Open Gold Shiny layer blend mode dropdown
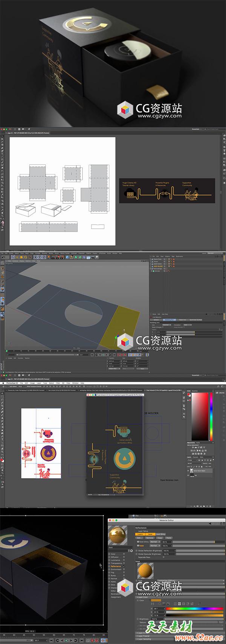This screenshot has height=644, width=226. point(155,542)
